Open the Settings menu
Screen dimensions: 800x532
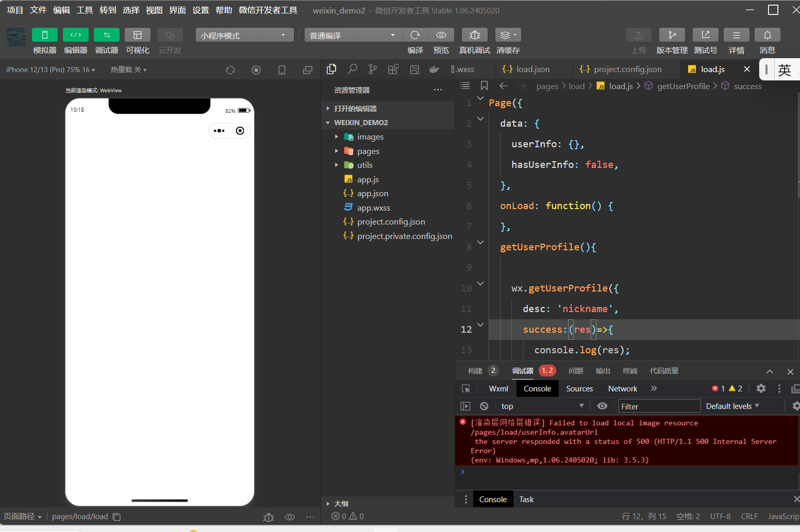(201, 10)
